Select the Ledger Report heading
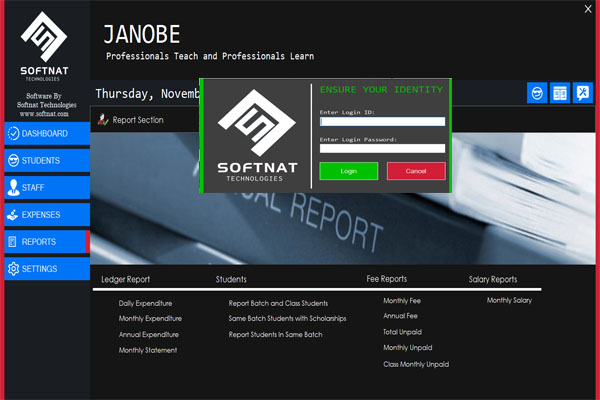The height and width of the screenshot is (400, 600). click(x=126, y=279)
